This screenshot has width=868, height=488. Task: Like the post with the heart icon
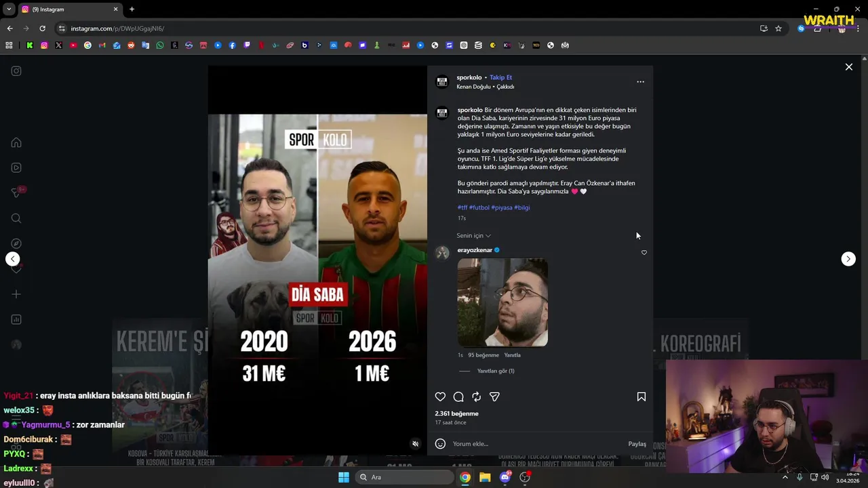click(440, 396)
